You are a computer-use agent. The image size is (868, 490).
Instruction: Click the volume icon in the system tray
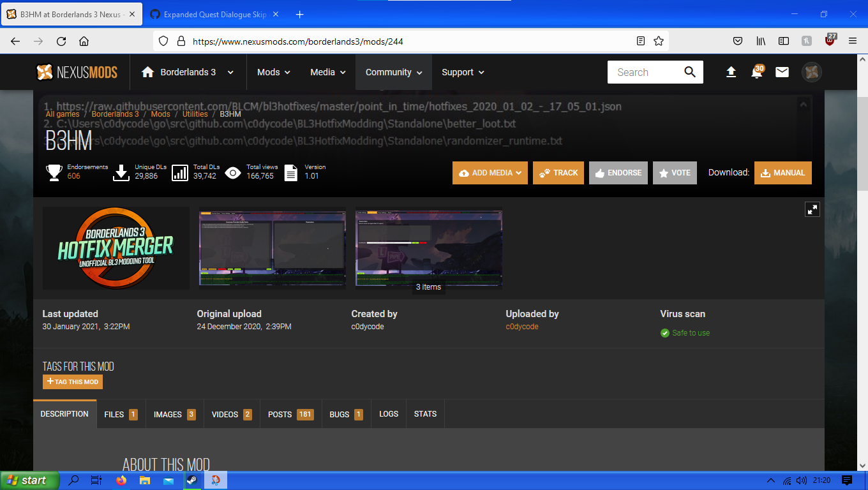point(802,480)
